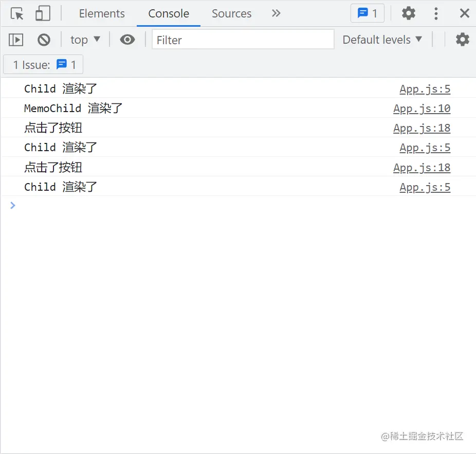
Task: Show the console sidebar
Action: [16, 40]
